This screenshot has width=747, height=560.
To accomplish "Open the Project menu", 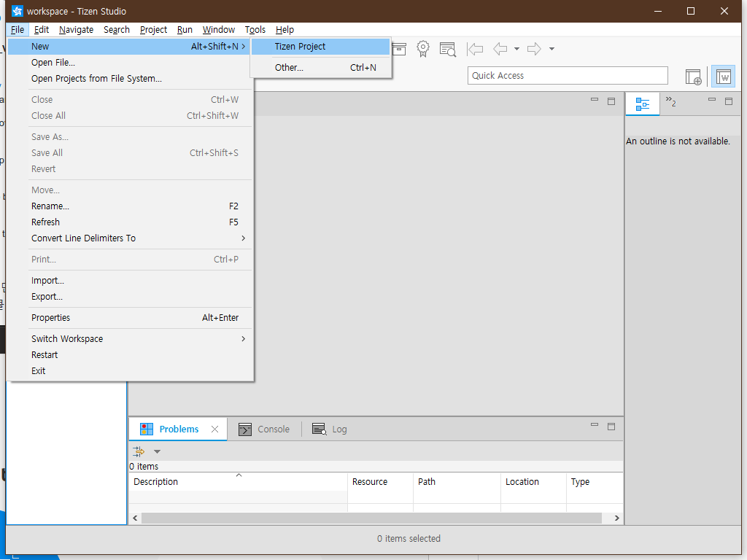I will (153, 29).
